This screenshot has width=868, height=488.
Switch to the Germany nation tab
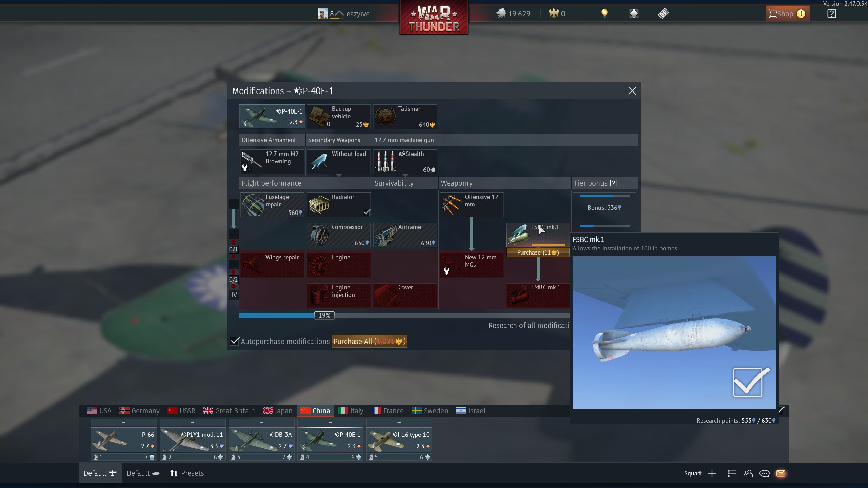click(139, 411)
